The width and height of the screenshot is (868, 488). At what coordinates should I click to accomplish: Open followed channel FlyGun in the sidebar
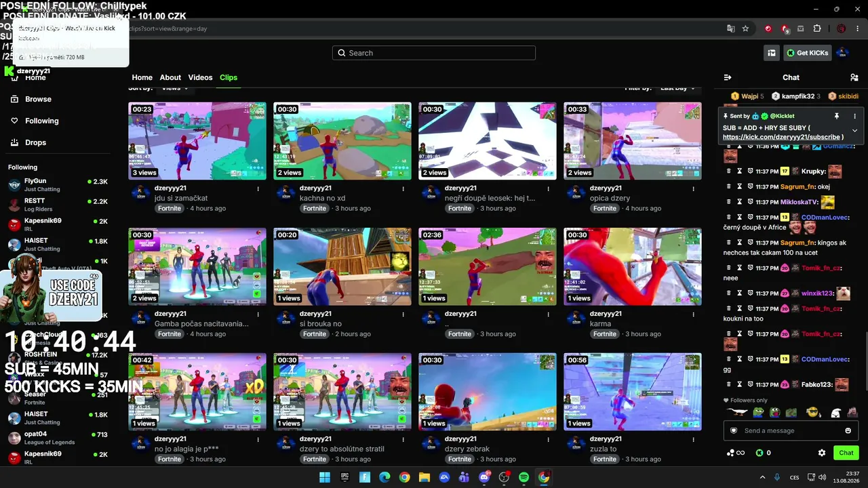(x=58, y=184)
